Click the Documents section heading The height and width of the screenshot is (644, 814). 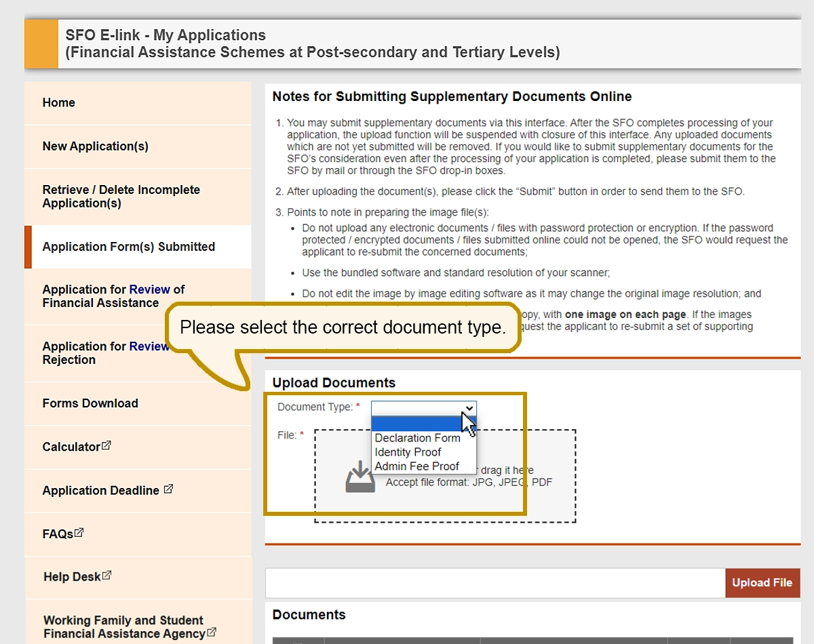(x=309, y=615)
